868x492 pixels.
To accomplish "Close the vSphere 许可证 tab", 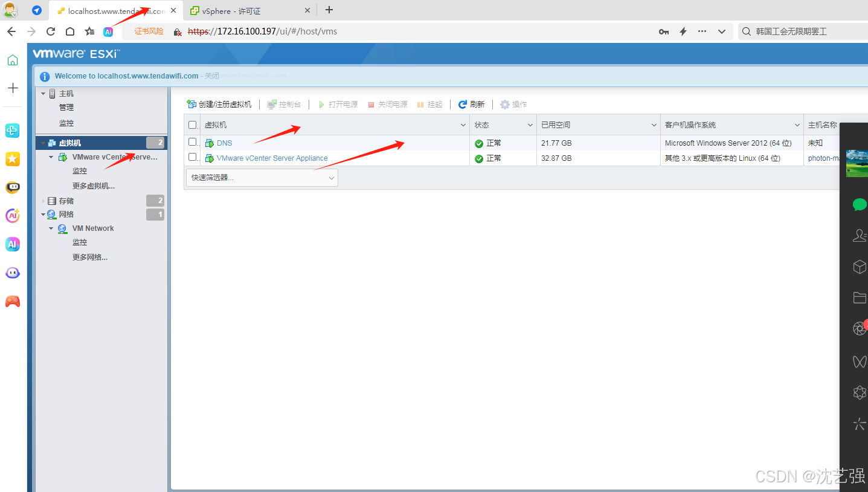I will coord(307,11).
